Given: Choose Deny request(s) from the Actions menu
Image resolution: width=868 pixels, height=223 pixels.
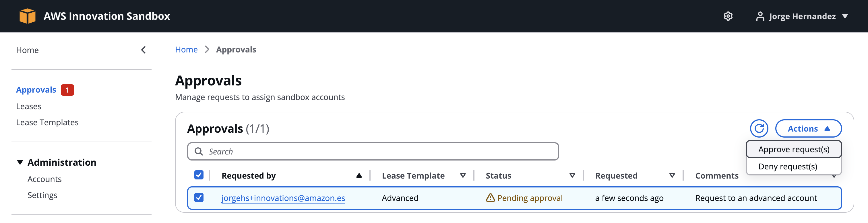Looking at the screenshot, I should click(x=794, y=167).
